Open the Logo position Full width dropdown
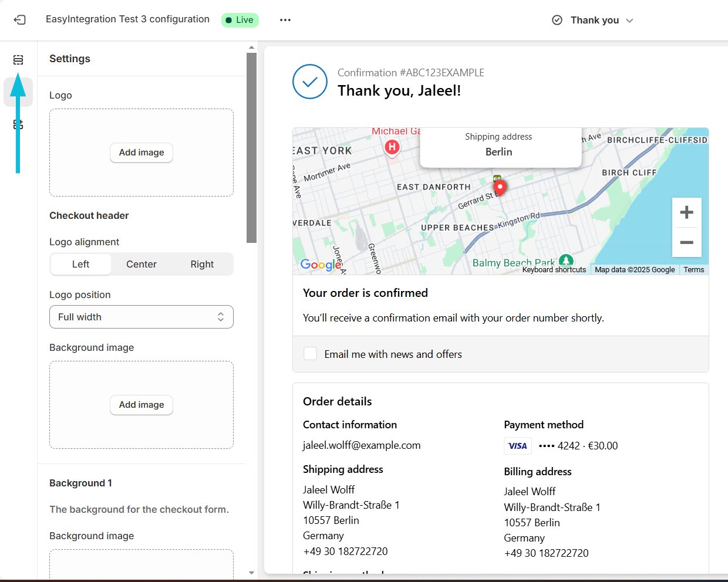Image resolution: width=728 pixels, height=582 pixels. click(141, 317)
